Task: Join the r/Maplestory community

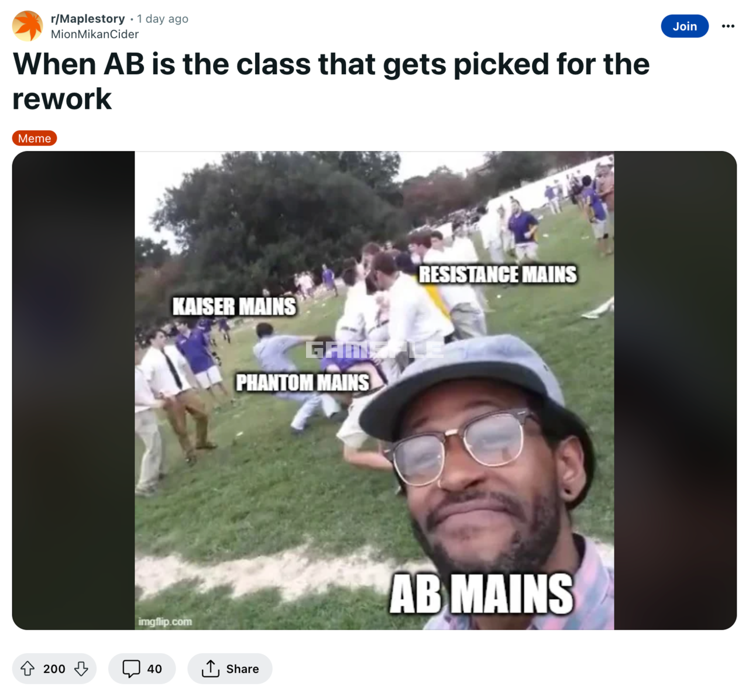Action: pos(685,26)
